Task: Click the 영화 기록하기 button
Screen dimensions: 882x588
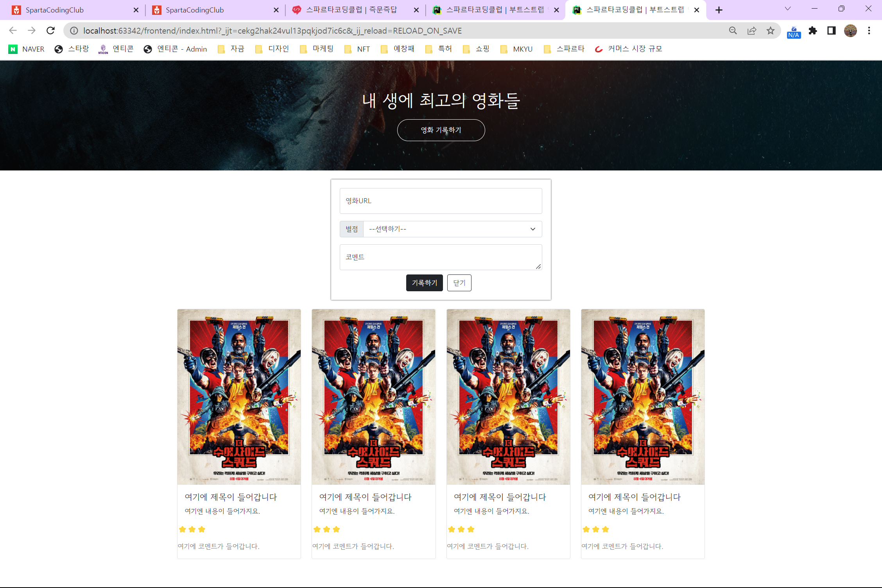Action: (x=441, y=130)
